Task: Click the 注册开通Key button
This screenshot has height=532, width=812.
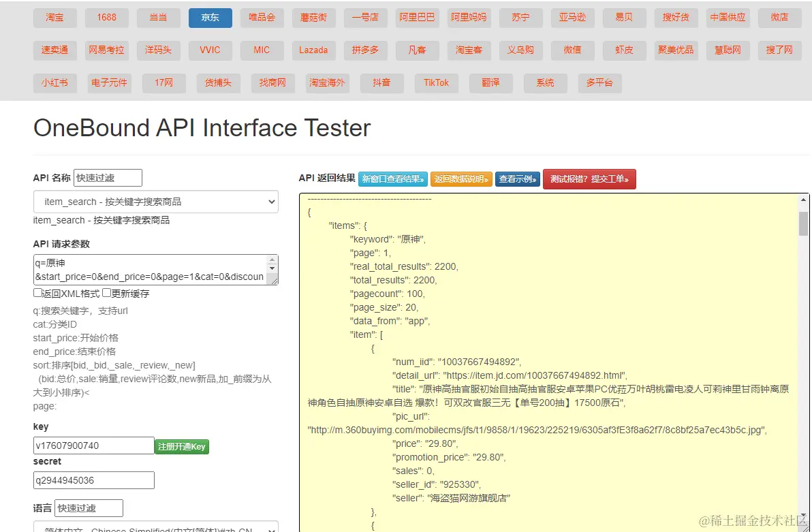Action: 182,447
